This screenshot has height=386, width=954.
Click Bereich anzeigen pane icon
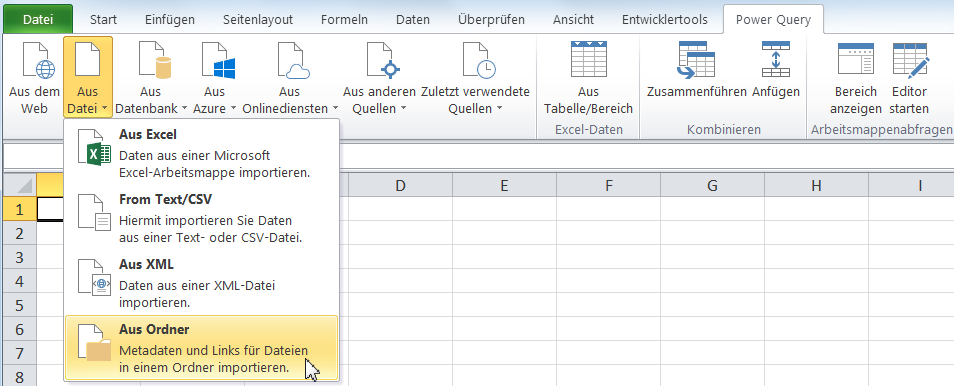click(x=855, y=59)
